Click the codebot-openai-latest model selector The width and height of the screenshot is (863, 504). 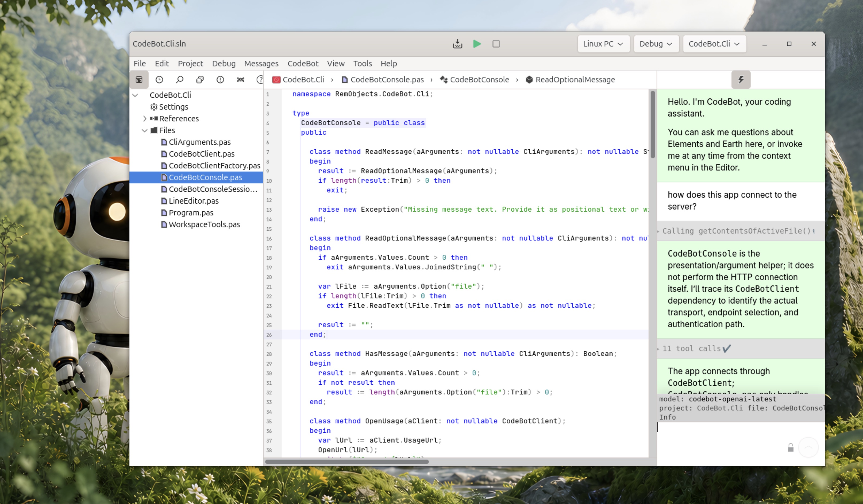click(x=732, y=399)
